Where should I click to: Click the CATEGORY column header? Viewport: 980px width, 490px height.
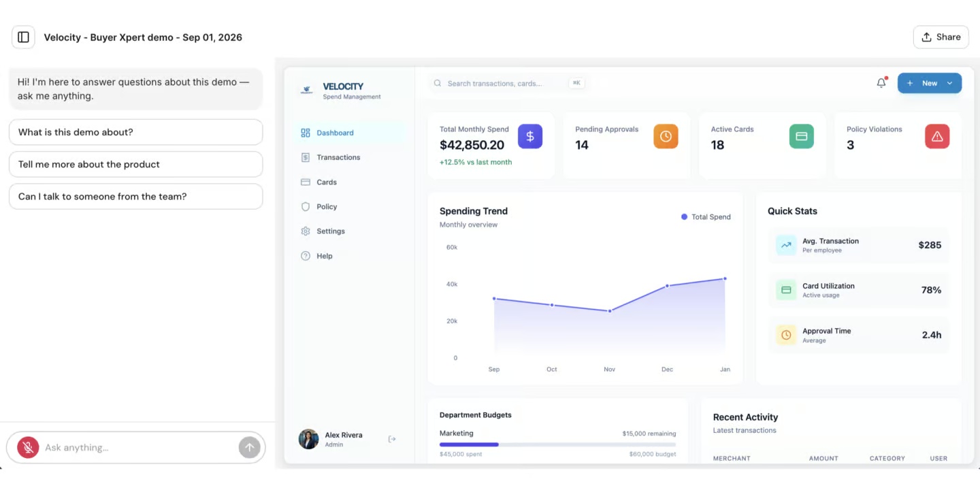coord(887,459)
